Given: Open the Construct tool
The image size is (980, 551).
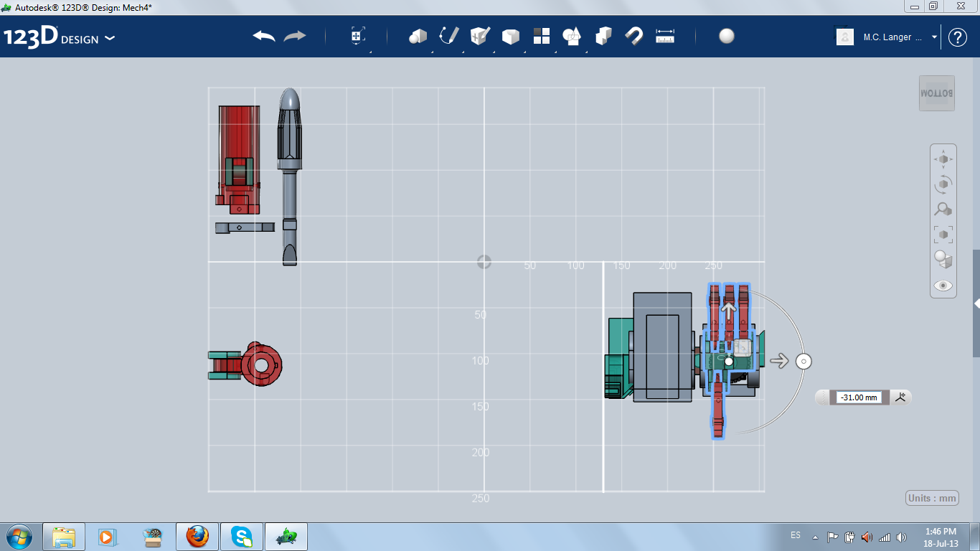Looking at the screenshot, I should coord(480,36).
